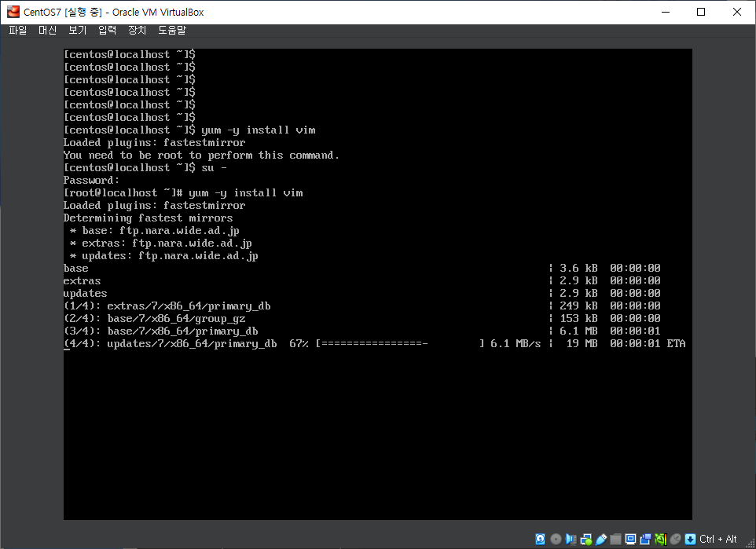Open the 파일 menu

coord(17,30)
